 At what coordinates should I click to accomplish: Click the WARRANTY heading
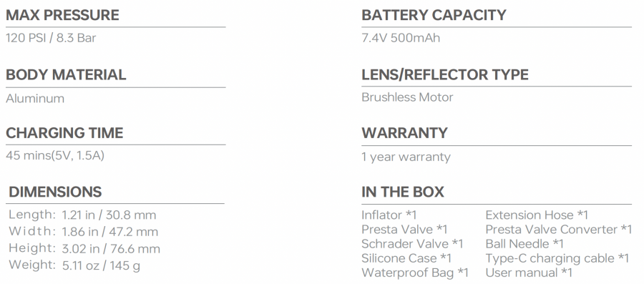tap(404, 133)
